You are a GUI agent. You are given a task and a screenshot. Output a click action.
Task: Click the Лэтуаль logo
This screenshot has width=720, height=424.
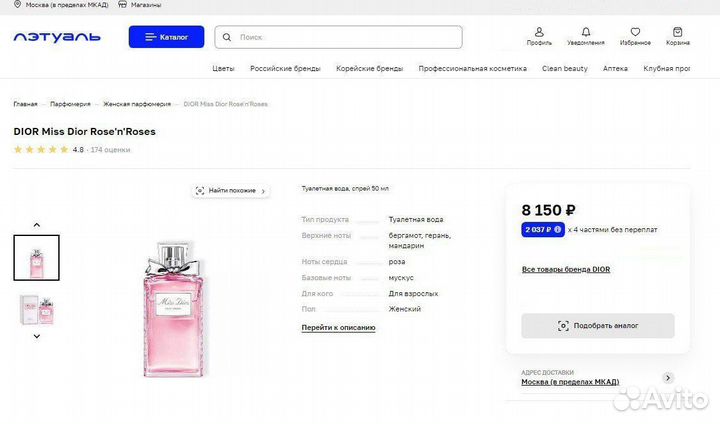pos(57,37)
